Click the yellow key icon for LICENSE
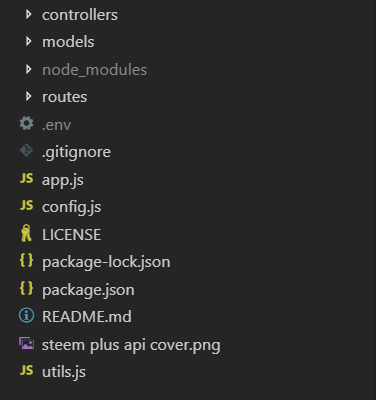This screenshot has height=400, width=376. point(26,233)
